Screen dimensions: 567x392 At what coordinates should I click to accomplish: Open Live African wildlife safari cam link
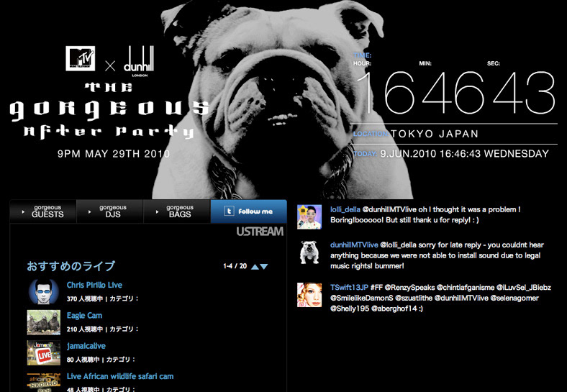(120, 376)
